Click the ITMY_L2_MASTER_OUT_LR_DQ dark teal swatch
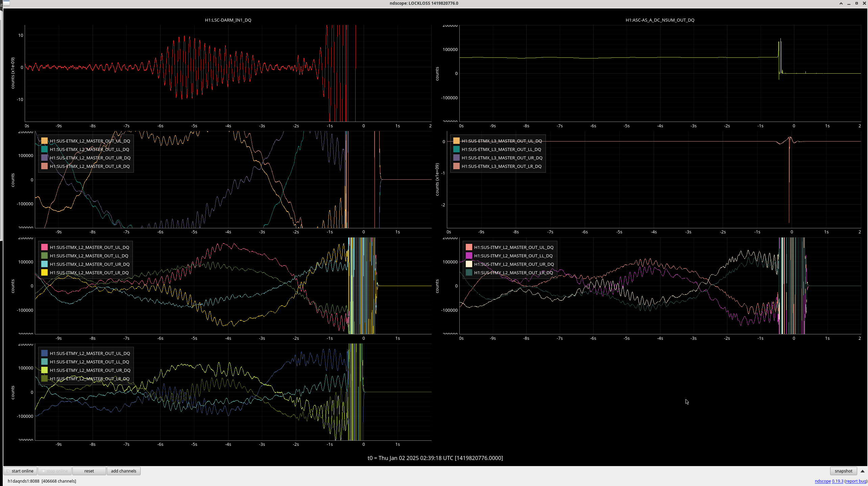The height and width of the screenshot is (486, 868). (x=469, y=273)
